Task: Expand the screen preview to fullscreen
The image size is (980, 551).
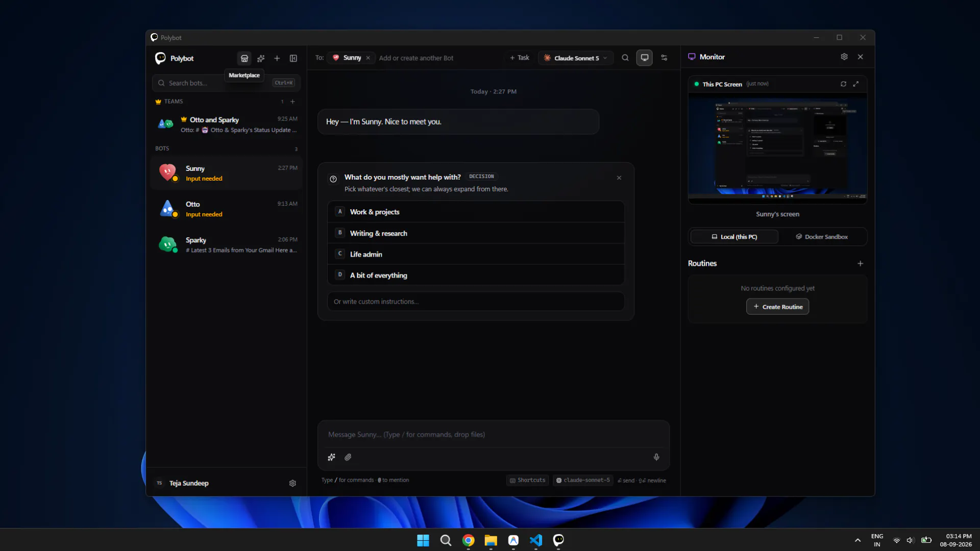Action: click(856, 84)
